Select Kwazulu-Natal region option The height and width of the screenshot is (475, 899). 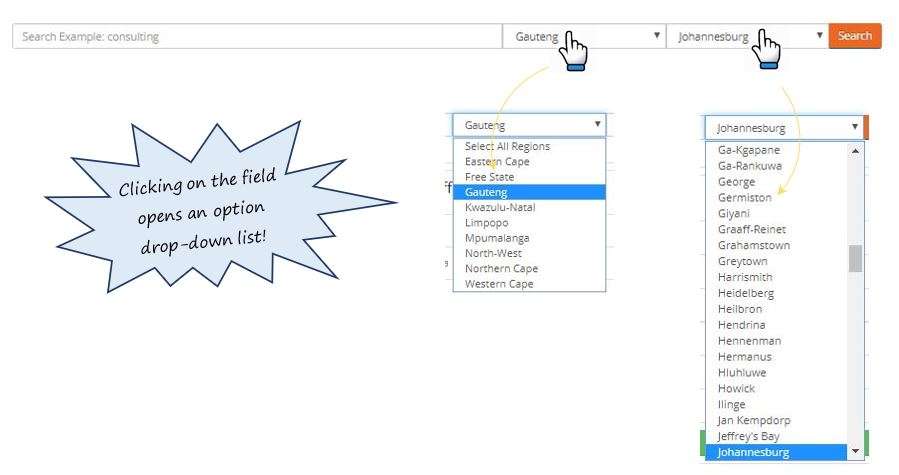click(500, 207)
